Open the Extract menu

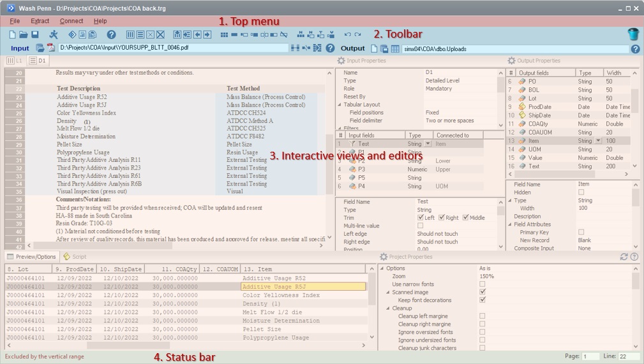click(40, 21)
